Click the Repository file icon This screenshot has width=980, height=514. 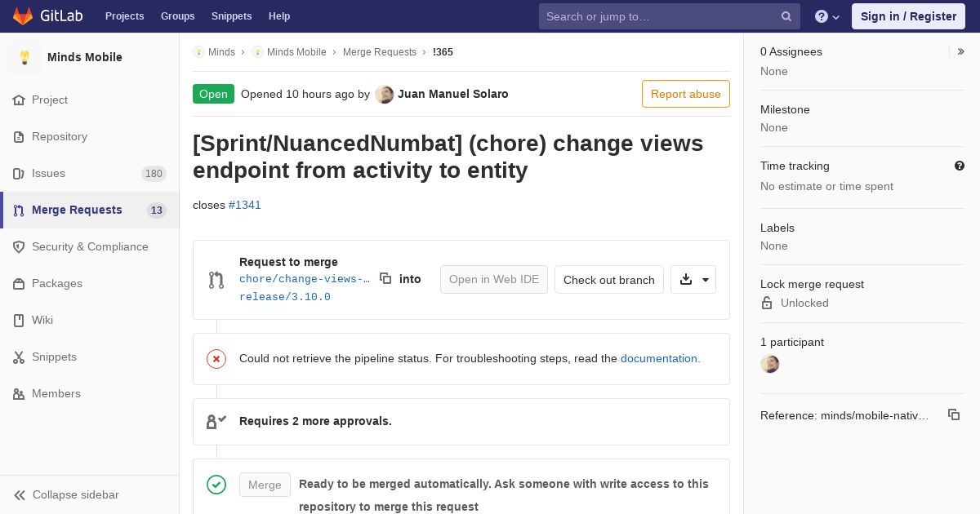coord(19,136)
